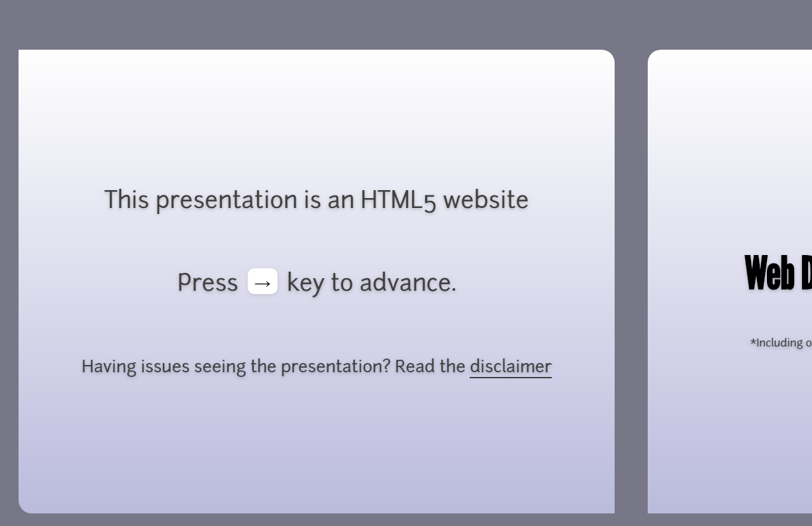The image size is (812, 526).
Task: Click the next slide's Web D title
Action: point(778,274)
